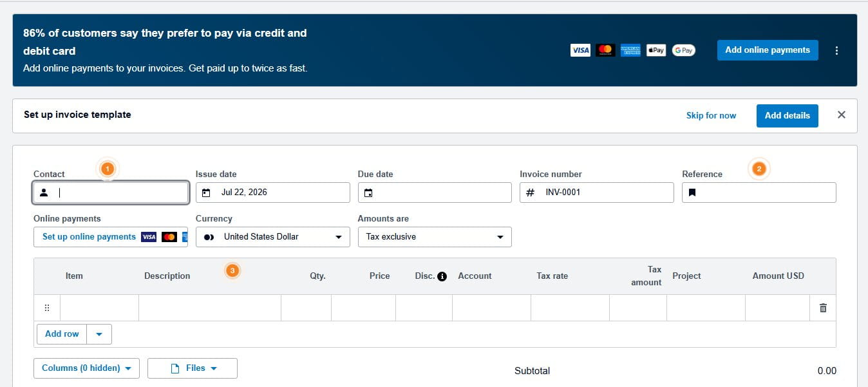Click the Amount USD column header

778,276
